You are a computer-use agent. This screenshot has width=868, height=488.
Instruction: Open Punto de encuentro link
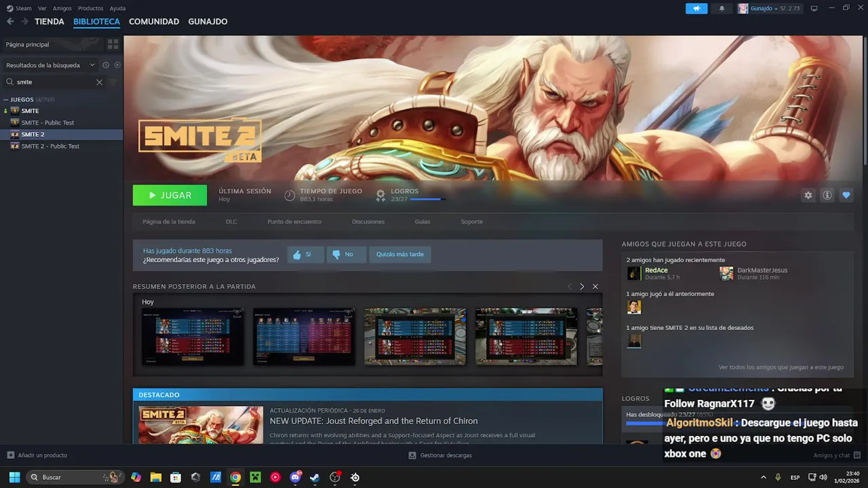[294, 222]
